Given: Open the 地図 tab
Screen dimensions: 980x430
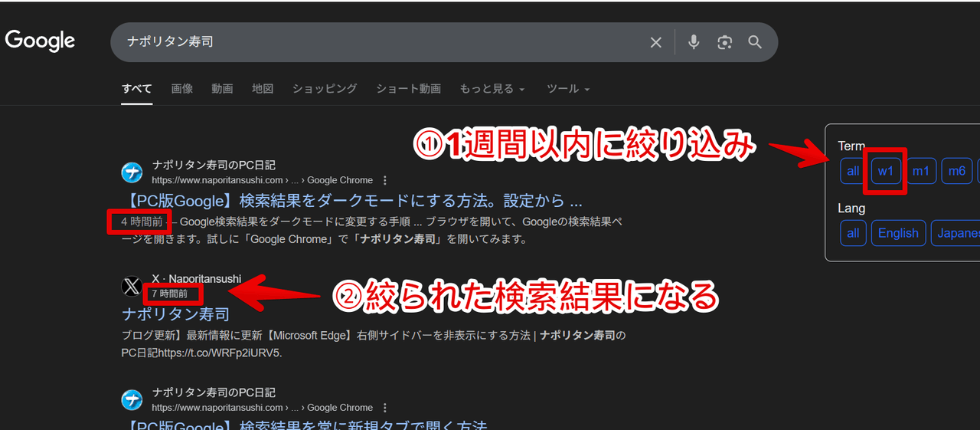Looking at the screenshot, I should (263, 88).
